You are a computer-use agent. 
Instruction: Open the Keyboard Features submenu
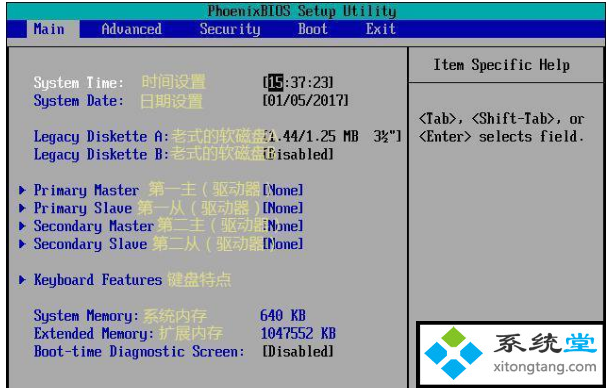coord(98,280)
